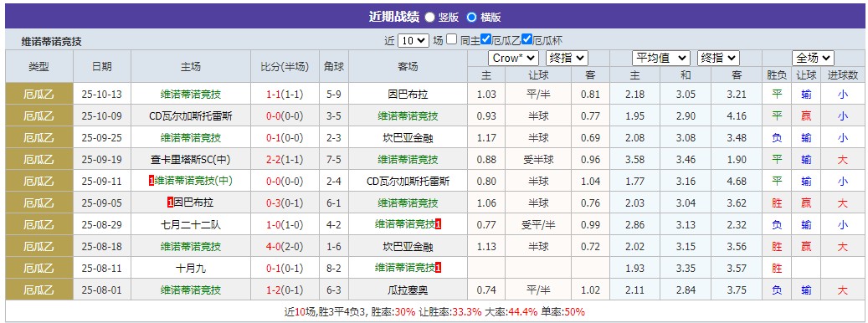
Task: Open 维诺蒂诺竞技(中) home team on 25-09-11
Action: point(193,181)
